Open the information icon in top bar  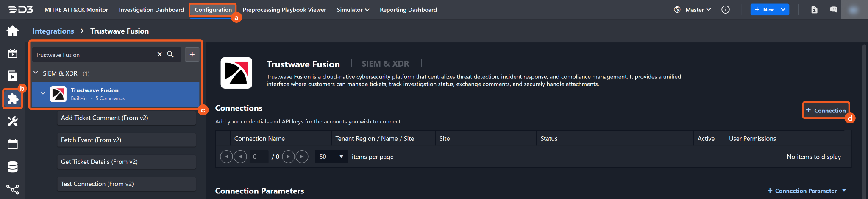(x=726, y=10)
